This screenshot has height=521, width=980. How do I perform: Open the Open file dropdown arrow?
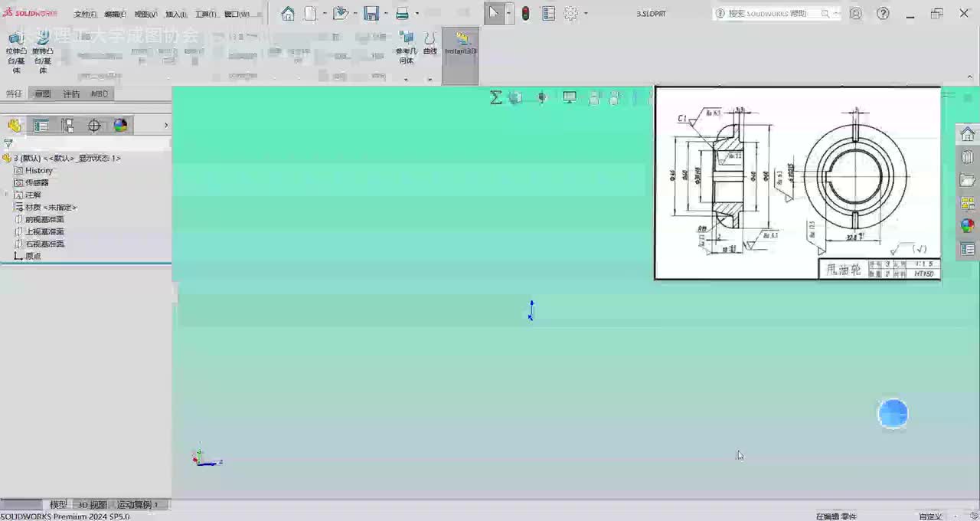355,13
